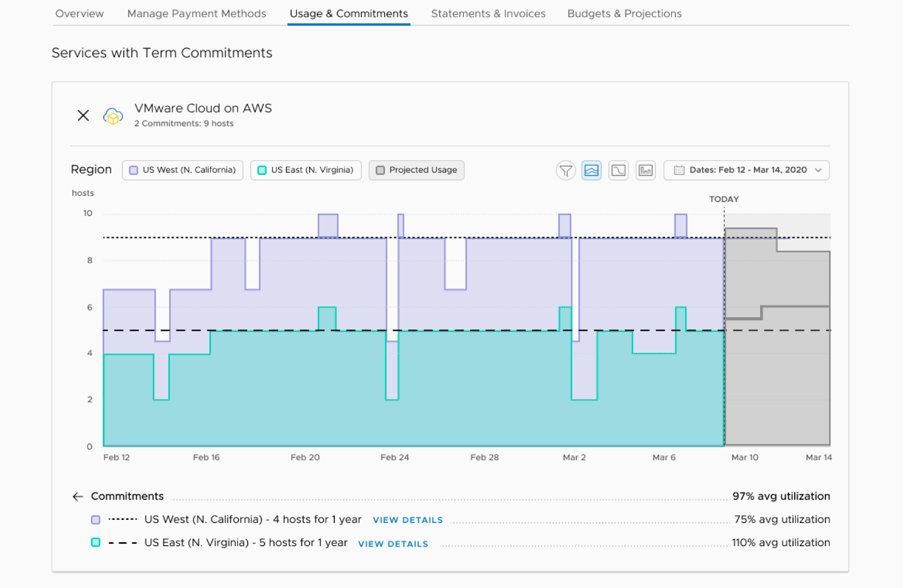Close the VMware Cloud on AWS card
Image resolution: width=903 pixels, height=588 pixels.
(x=83, y=116)
